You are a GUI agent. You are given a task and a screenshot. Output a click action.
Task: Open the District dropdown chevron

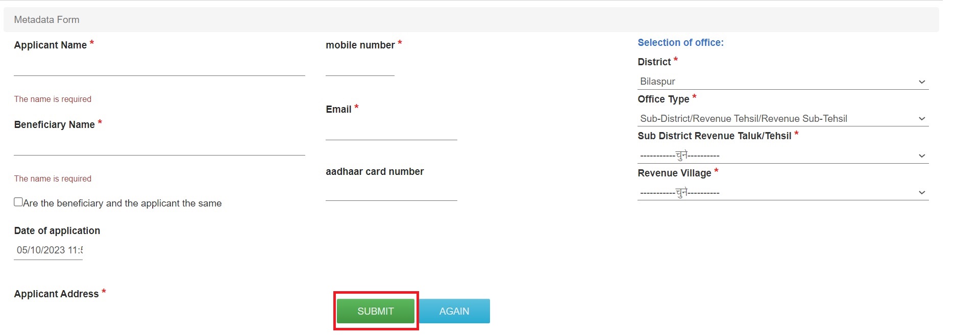coord(922,82)
